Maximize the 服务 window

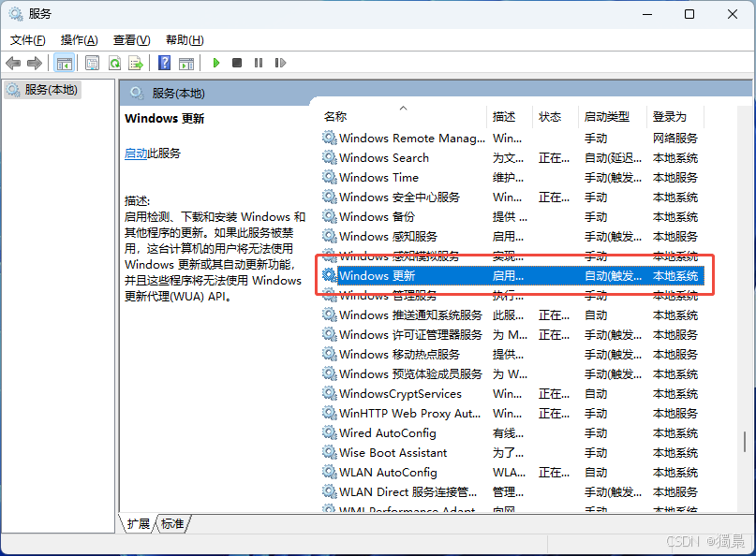[689, 14]
